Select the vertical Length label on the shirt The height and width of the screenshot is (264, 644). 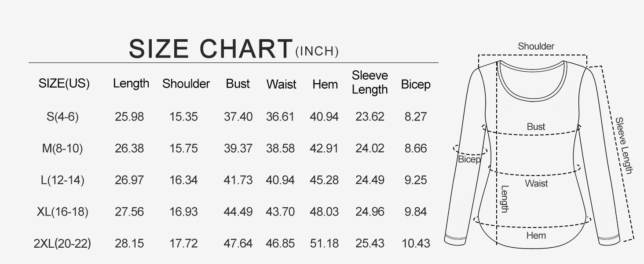click(505, 198)
